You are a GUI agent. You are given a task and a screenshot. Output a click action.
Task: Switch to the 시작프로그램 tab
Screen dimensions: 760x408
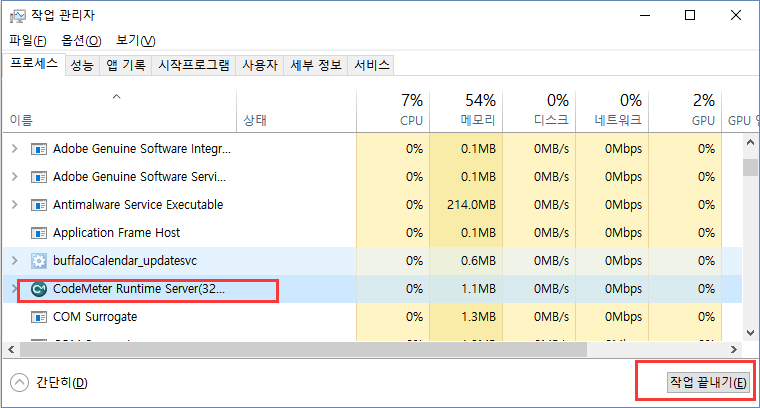193,65
